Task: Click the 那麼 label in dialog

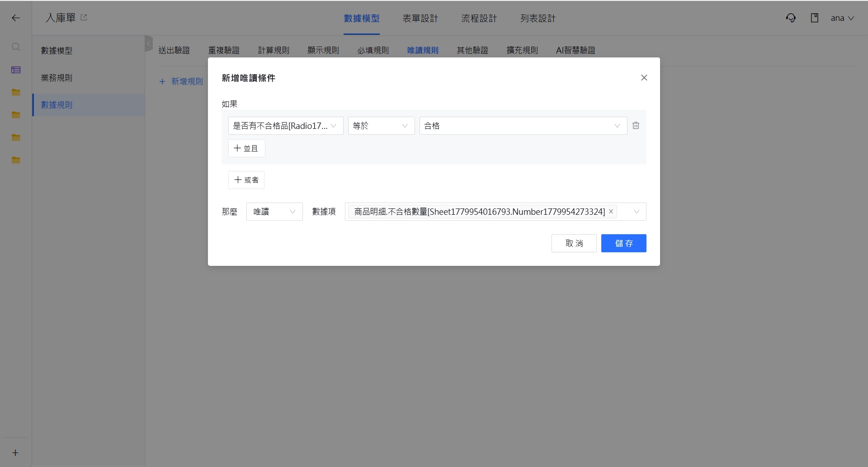Action: pos(230,212)
